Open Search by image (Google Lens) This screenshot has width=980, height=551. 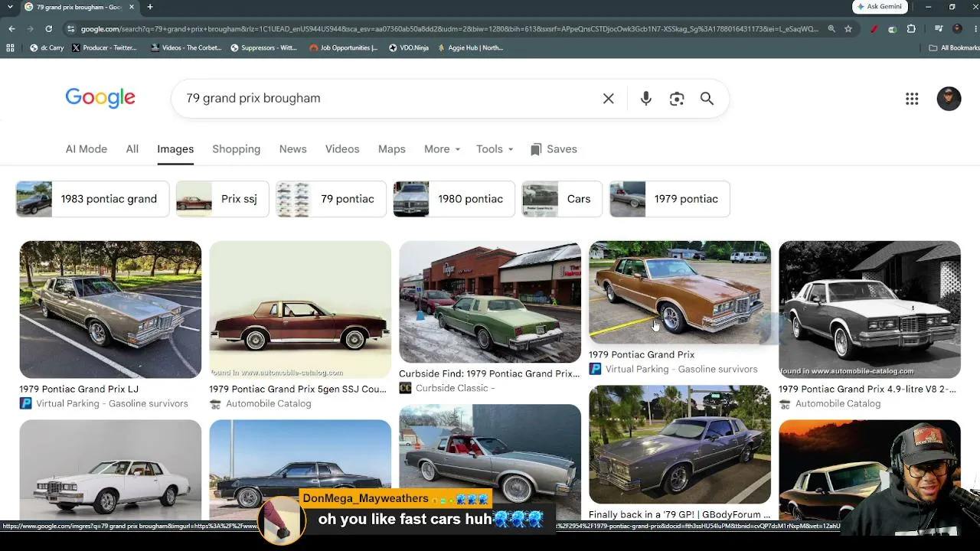[677, 99]
